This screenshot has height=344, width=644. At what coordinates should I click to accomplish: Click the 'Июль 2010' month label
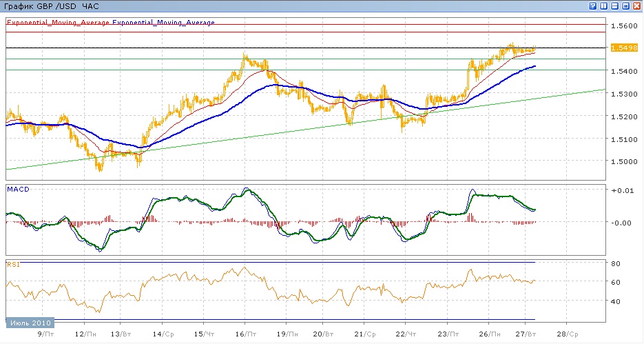pyautogui.click(x=29, y=323)
